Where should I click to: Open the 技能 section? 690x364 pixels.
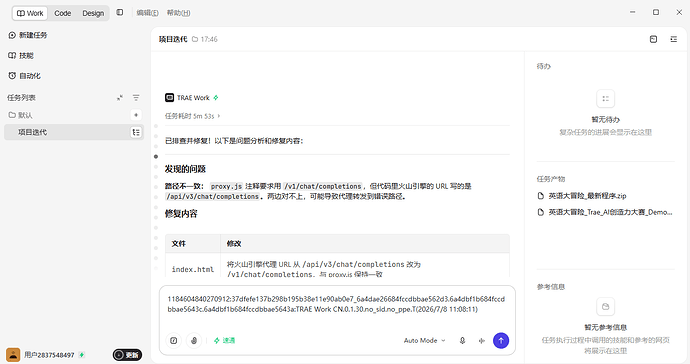click(x=21, y=55)
